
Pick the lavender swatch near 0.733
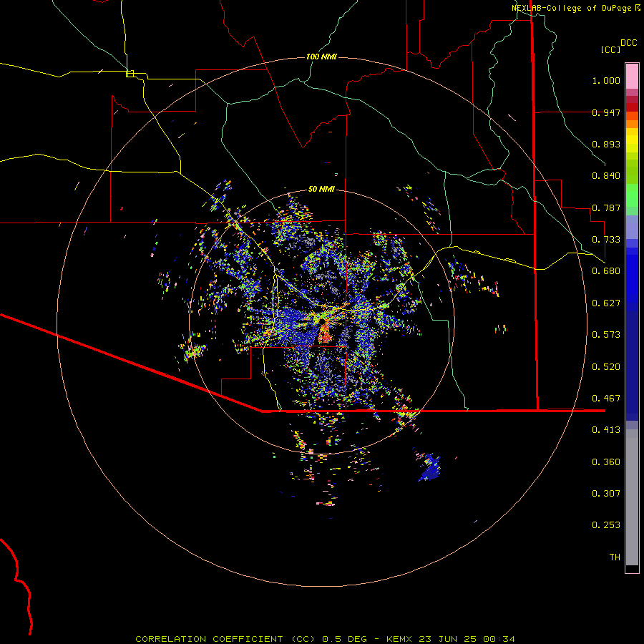pyautogui.click(x=632, y=227)
